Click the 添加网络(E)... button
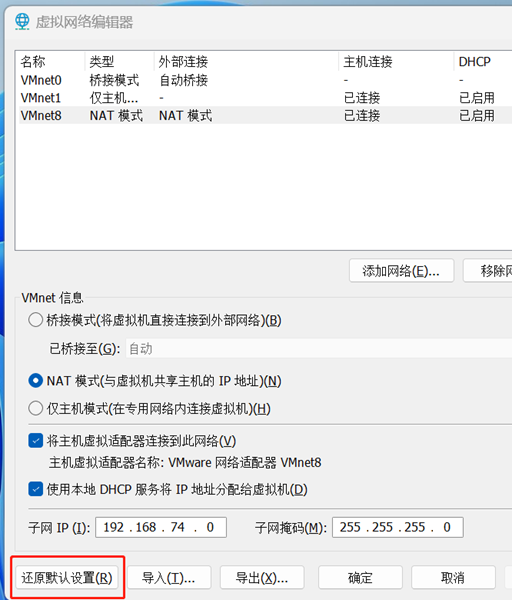The height and width of the screenshot is (600, 512). [401, 271]
